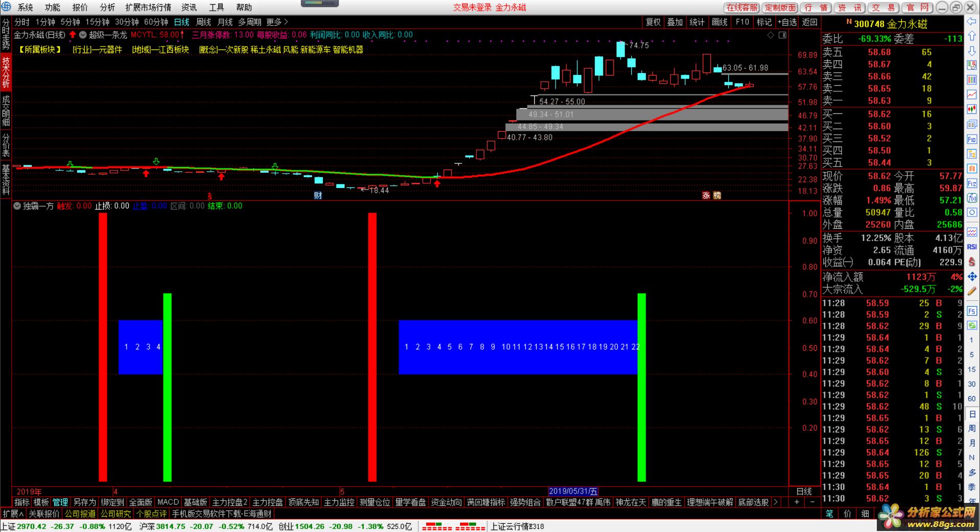Image resolution: width=980 pixels, height=532 pixels.
Task: Switch to the 30分钟 period
Action: (127, 22)
